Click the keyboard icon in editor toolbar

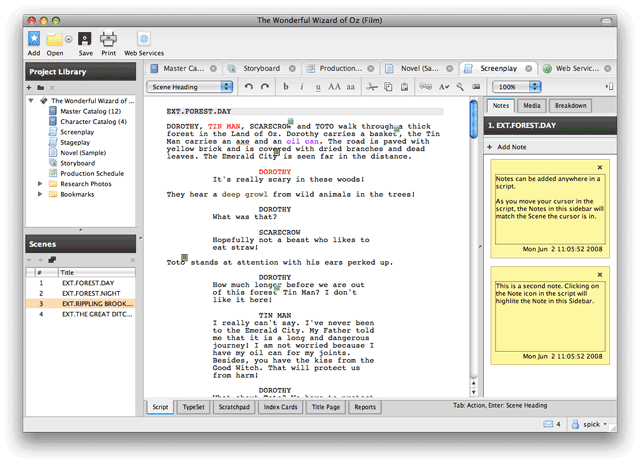(x=476, y=87)
